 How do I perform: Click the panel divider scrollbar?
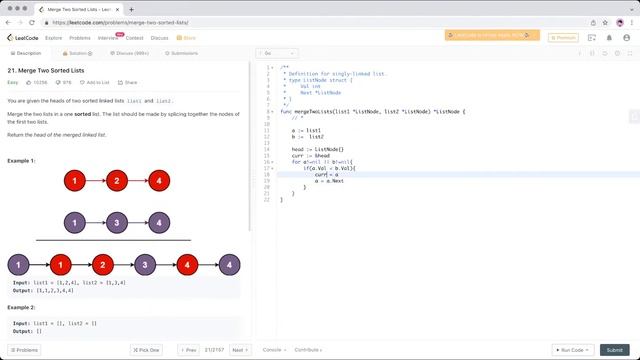point(249,147)
